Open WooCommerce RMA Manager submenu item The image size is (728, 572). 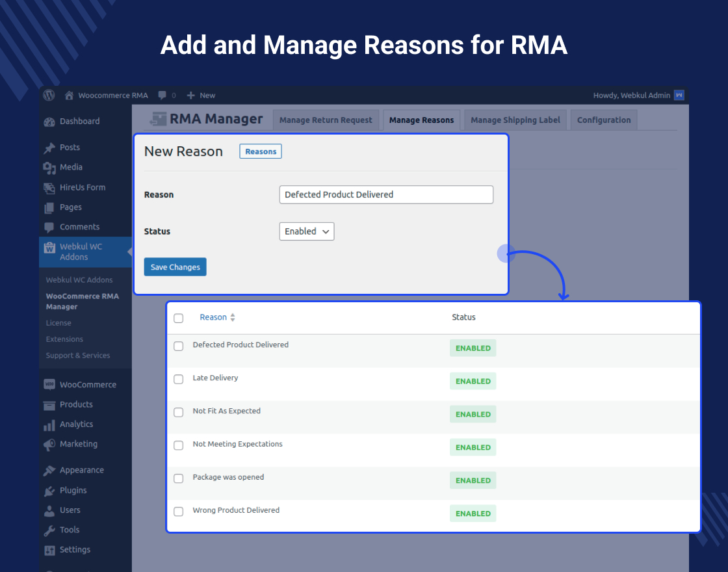tap(82, 302)
